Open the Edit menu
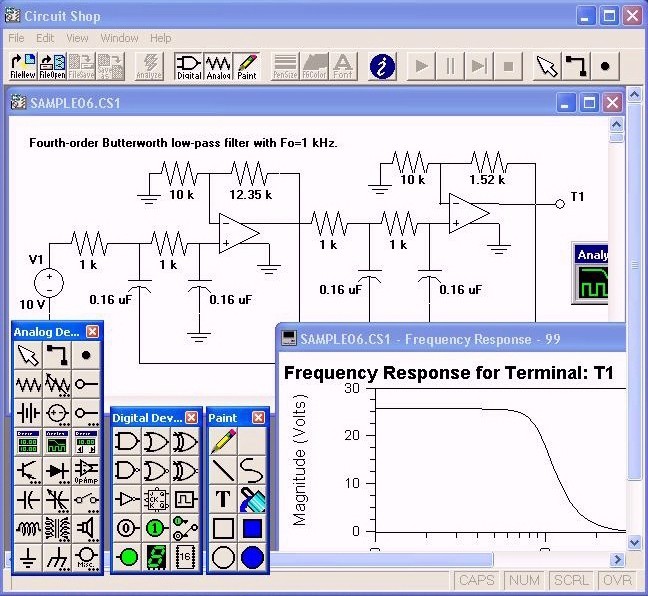 (45, 38)
